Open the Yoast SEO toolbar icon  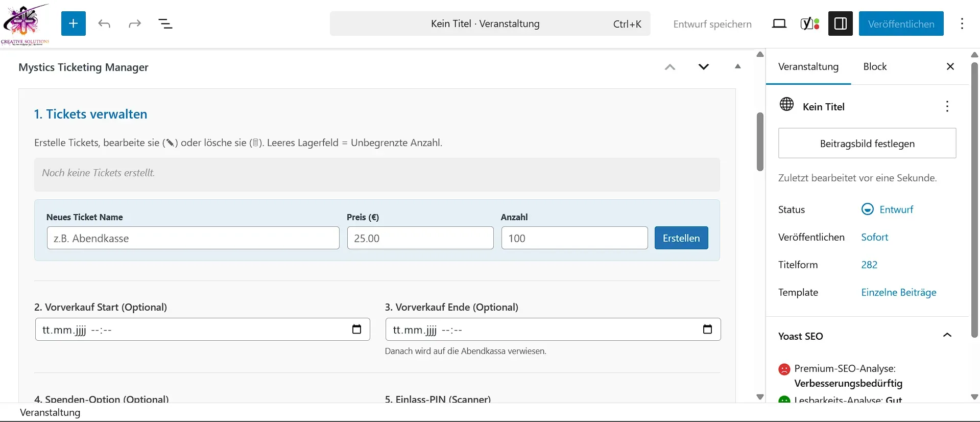809,24
